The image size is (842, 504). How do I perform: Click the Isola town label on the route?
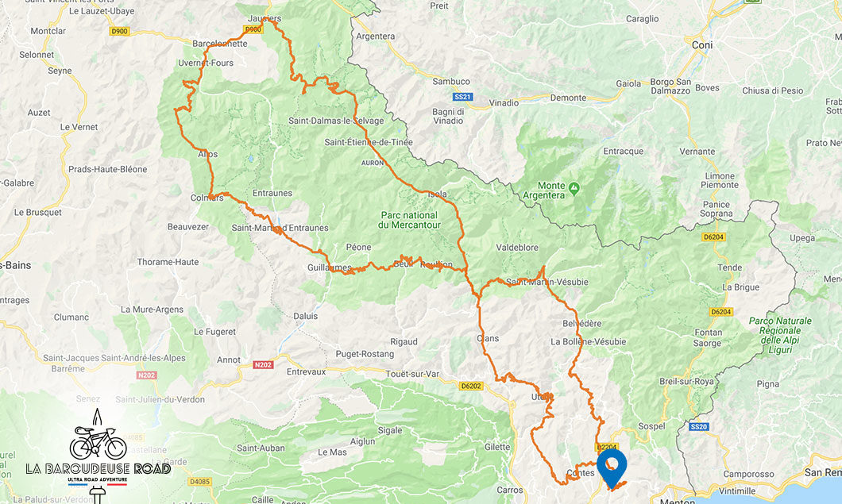point(438,194)
